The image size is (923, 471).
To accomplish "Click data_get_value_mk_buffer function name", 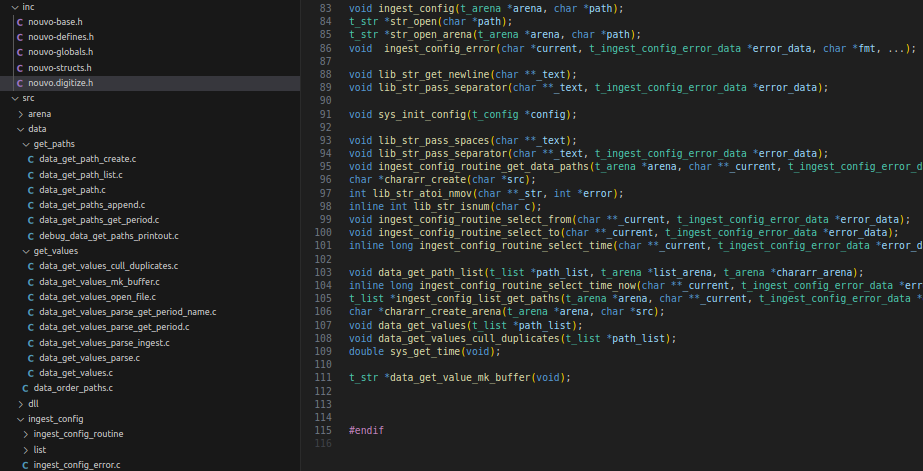I will [x=460, y=377].
